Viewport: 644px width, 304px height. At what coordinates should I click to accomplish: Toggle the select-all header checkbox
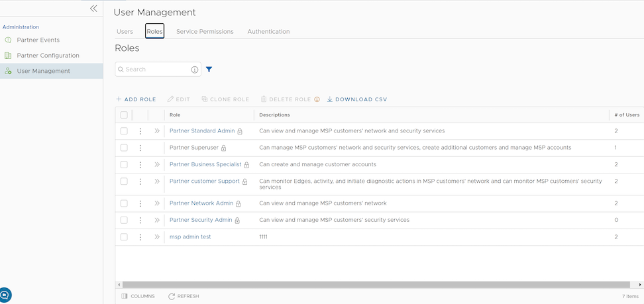[x=124, y=115]
